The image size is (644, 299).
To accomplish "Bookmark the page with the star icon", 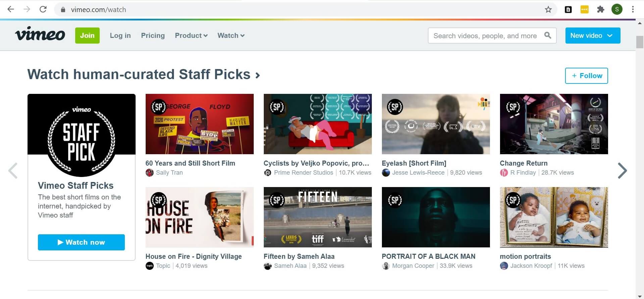I will (x=548, y=9).
